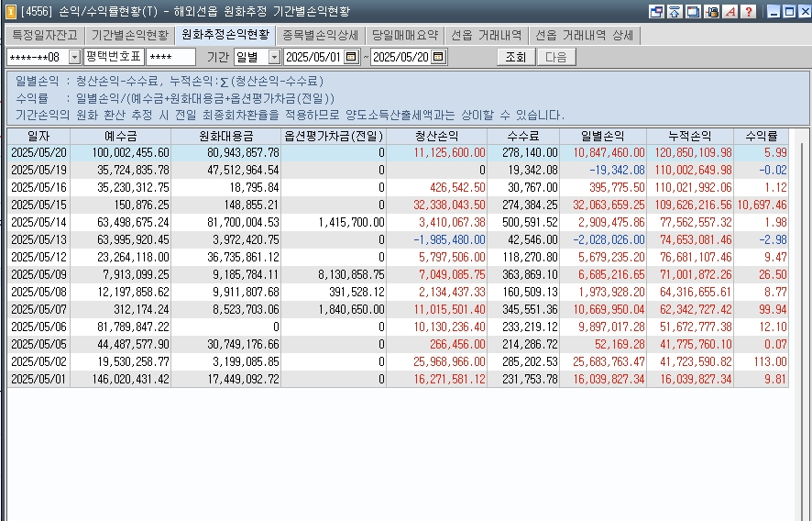This screenshot has width=812, height=521.
Task: Click the masked password field ****
Action: coord(170,57)
